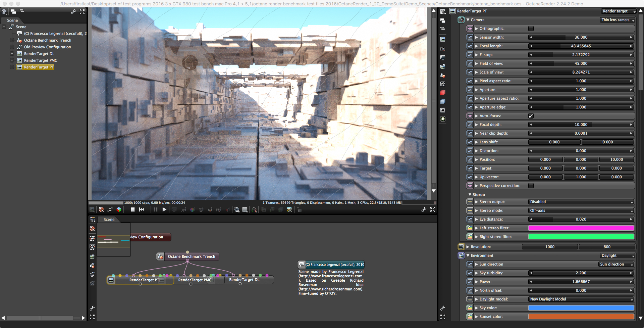Screen dimensions: 644x328
Task: Stop the render with the stop button
Action: pos(133,209)
